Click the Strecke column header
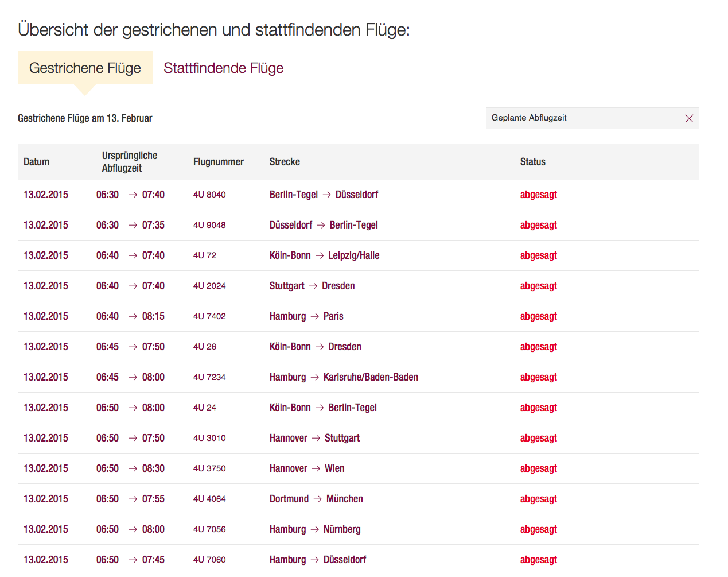This screenshot has width=728, height=577. (285, 161)
